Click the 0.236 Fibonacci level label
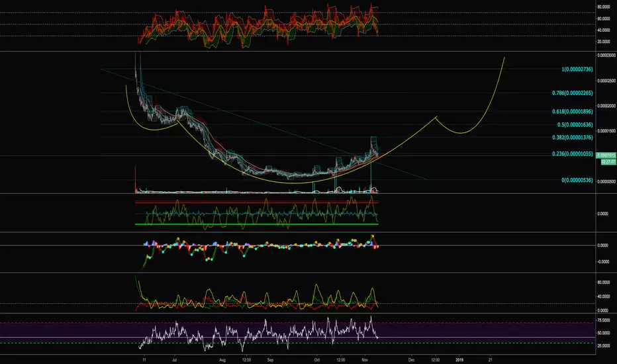 point(572,154)
